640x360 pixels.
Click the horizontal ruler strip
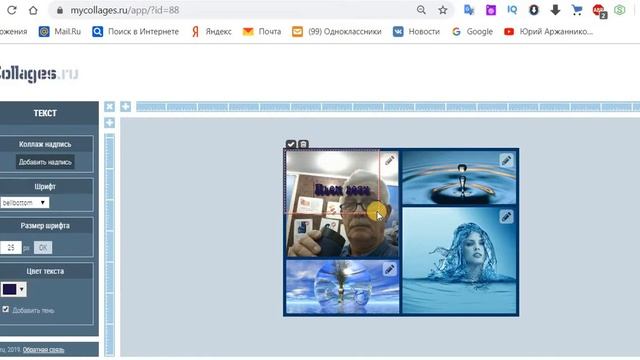point(388,107)
